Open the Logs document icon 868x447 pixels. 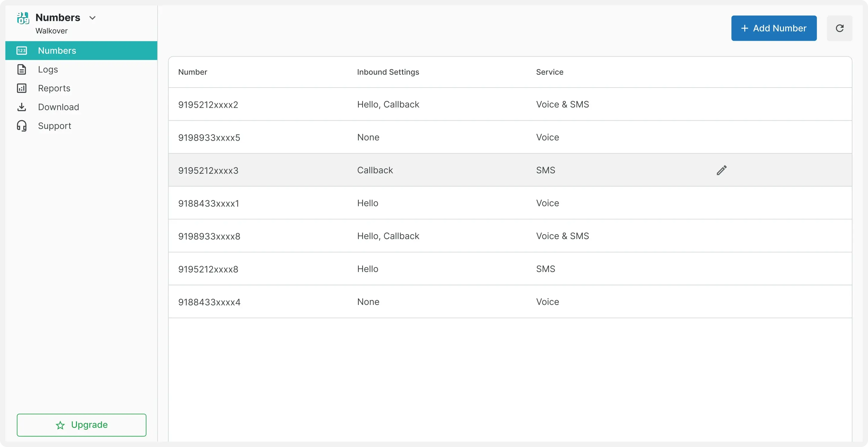21,69
